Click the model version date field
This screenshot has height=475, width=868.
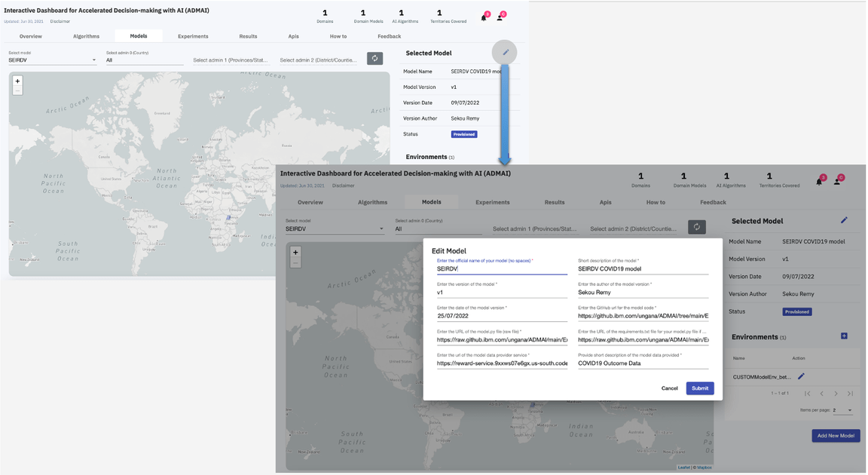pyautogui.click(x=501, y=317)
